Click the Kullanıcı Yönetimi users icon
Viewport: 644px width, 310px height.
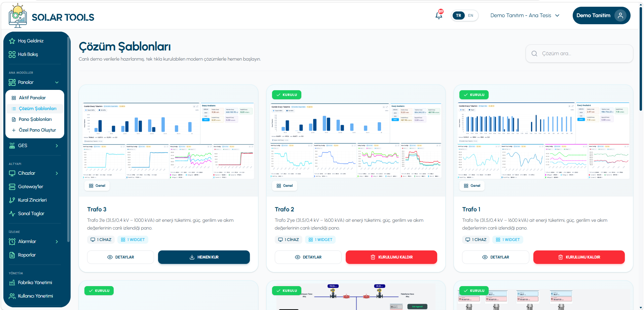(x=12, y=296)
